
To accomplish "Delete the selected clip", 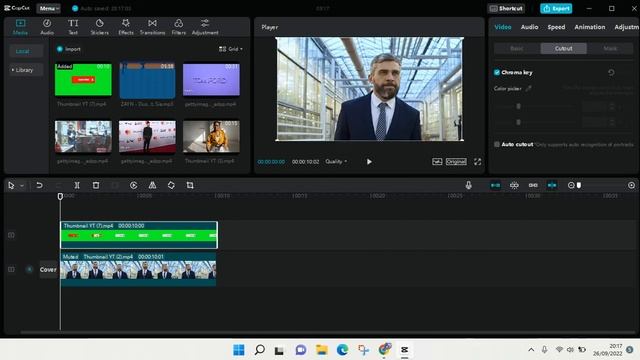I will pos(96,185).
